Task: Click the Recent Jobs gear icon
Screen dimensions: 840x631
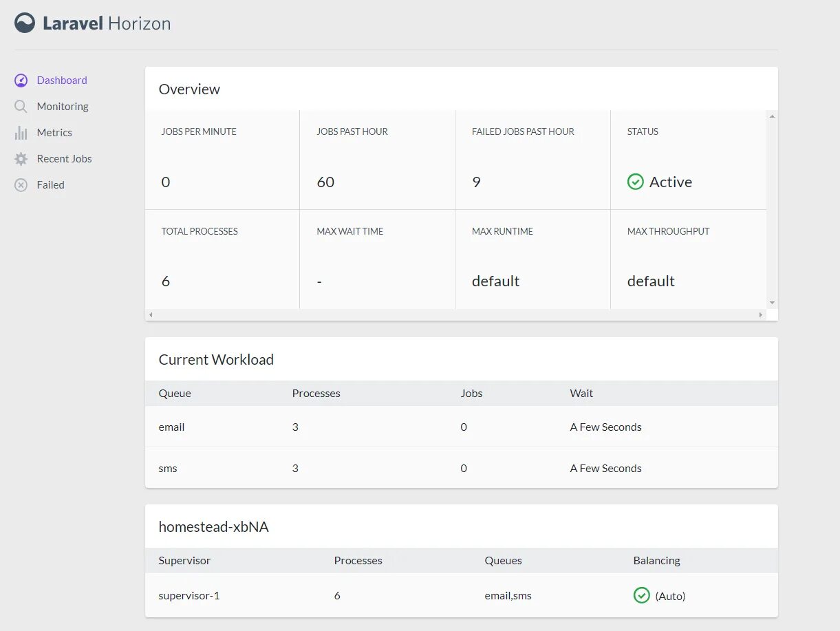Action: pos(21,159)
